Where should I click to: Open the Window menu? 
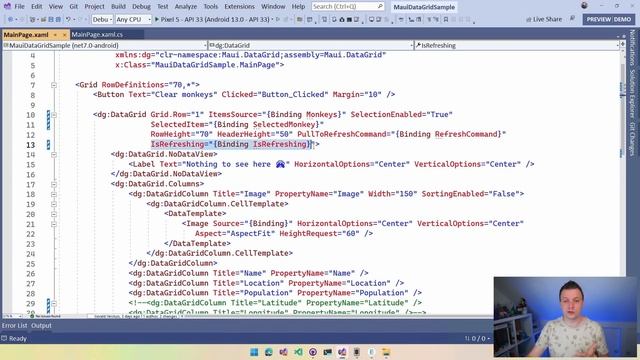click(x=273, y=7)
